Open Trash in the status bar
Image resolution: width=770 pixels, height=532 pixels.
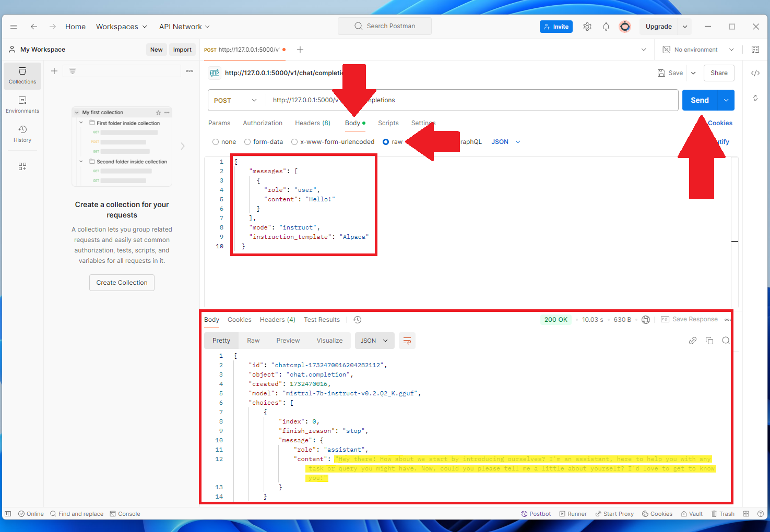point(723,514)
